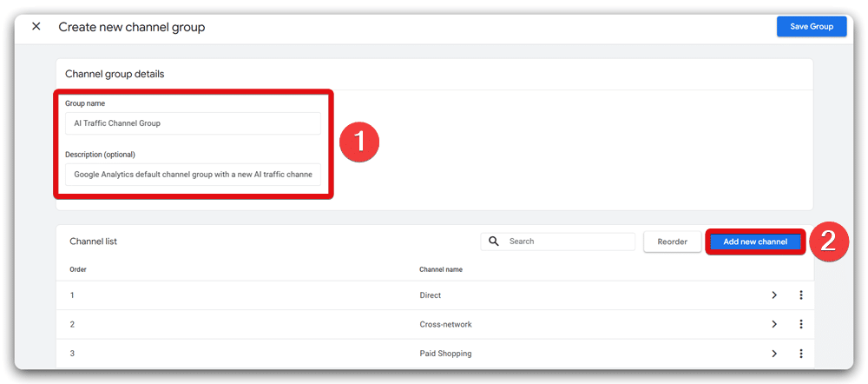Click order number 2 cell

pos(72,324)
